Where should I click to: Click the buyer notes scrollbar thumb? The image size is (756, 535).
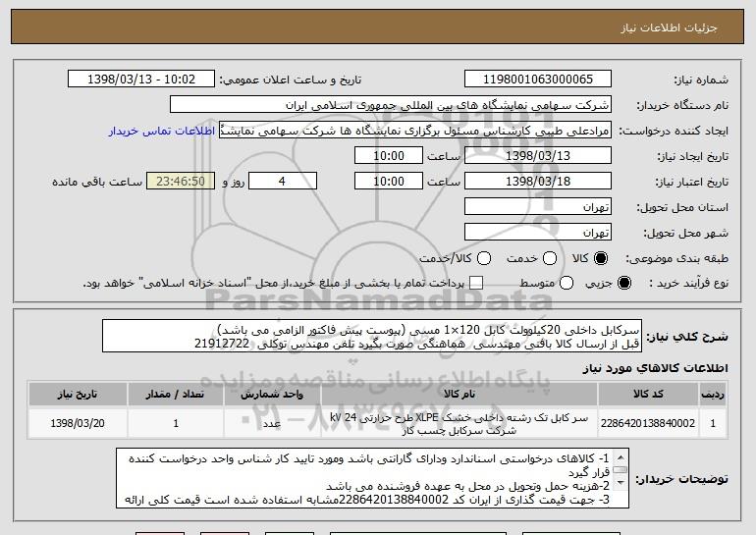pyautogui.click(x=621, y=469)
